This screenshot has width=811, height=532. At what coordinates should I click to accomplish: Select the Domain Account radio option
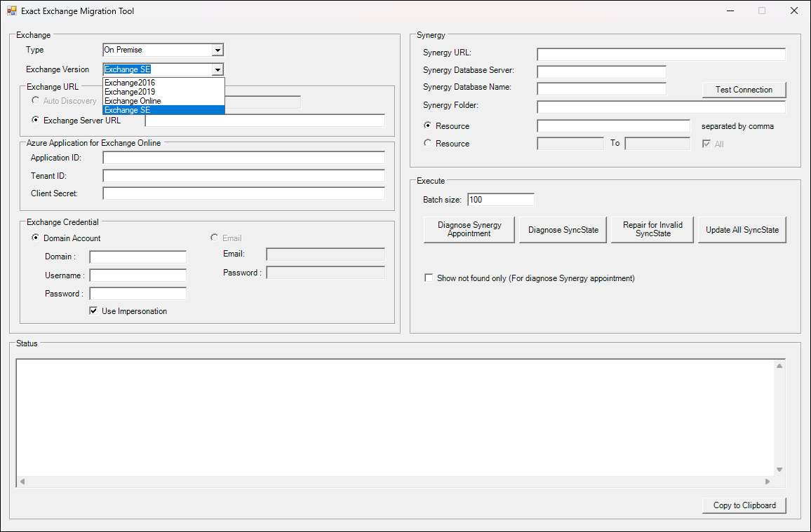pyautogui.click(x=36, y=238)
